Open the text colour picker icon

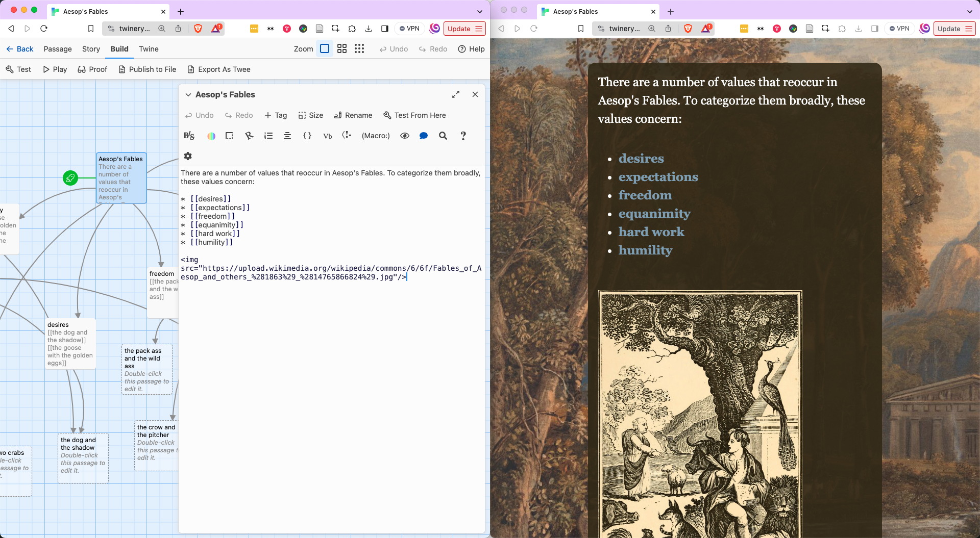211,136
